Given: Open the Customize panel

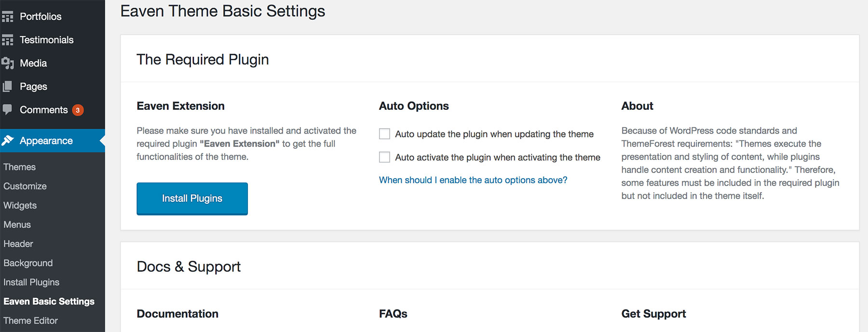Looking at the screenshot, I should tap(25, 186).
